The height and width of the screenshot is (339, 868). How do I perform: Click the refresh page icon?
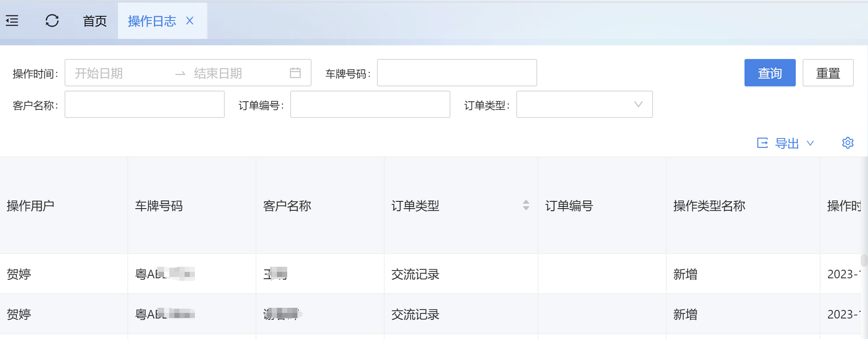pos(52,21)
